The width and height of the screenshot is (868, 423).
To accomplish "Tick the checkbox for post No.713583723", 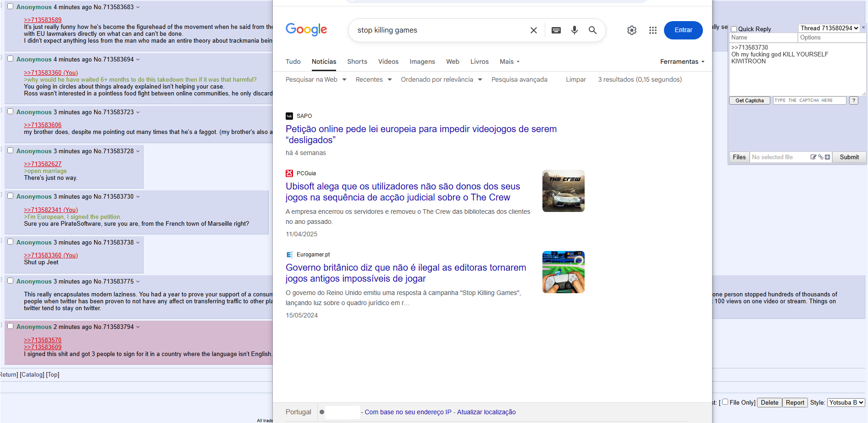I will (x=11, y=111).
